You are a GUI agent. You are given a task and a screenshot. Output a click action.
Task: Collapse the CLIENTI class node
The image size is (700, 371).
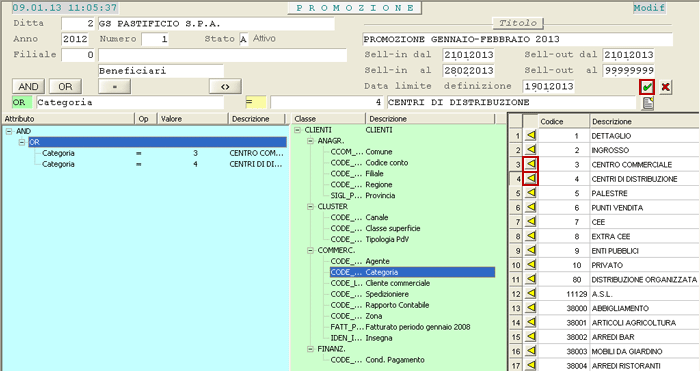tap(298, 130)
